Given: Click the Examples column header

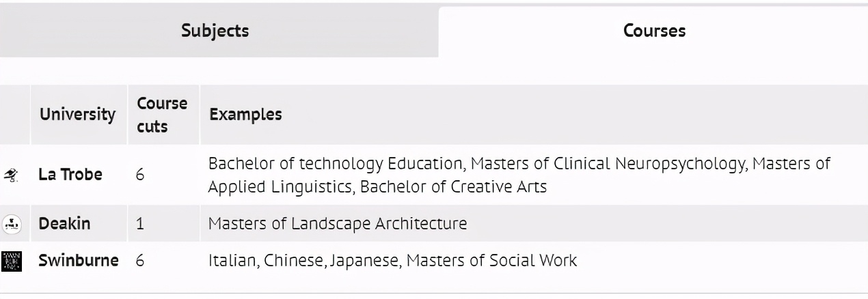Looking at the screenshot, I should coord(245,115).
